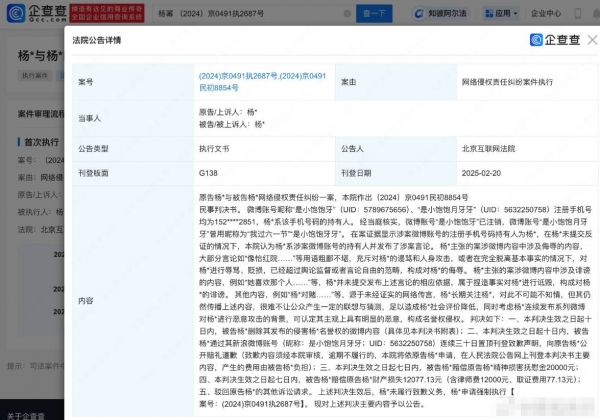
Task: Open the 企业中心 menu
Action: click(x=550, y=15)
